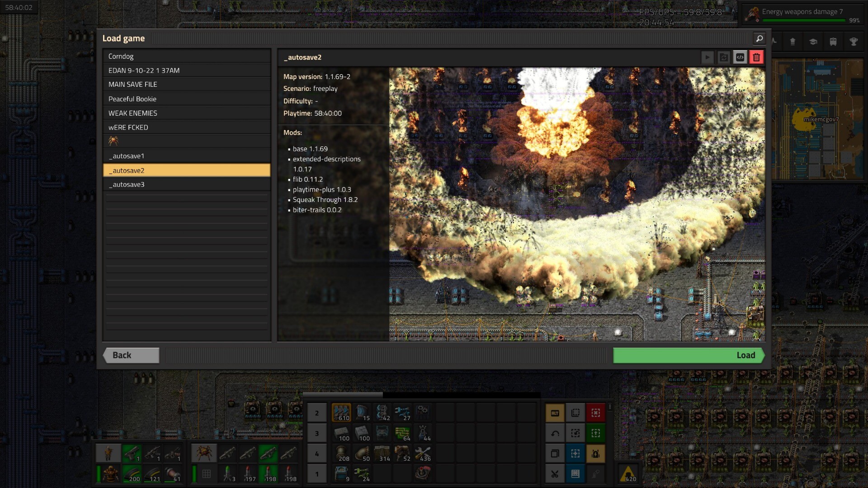This screenshot has width=868, height=488.
Task: Delete the selected save with trash icon
Action: pyautogui.click(x=756, y=57)
